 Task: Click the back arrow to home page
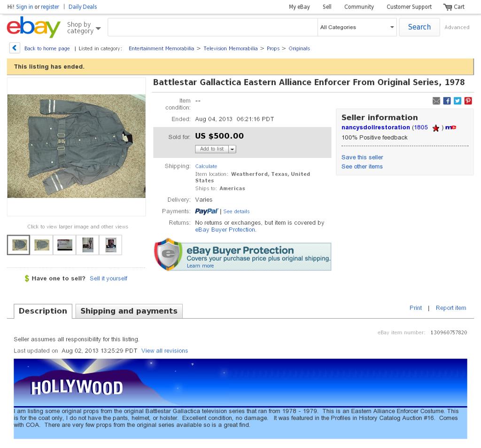click(x=15, y=48)
